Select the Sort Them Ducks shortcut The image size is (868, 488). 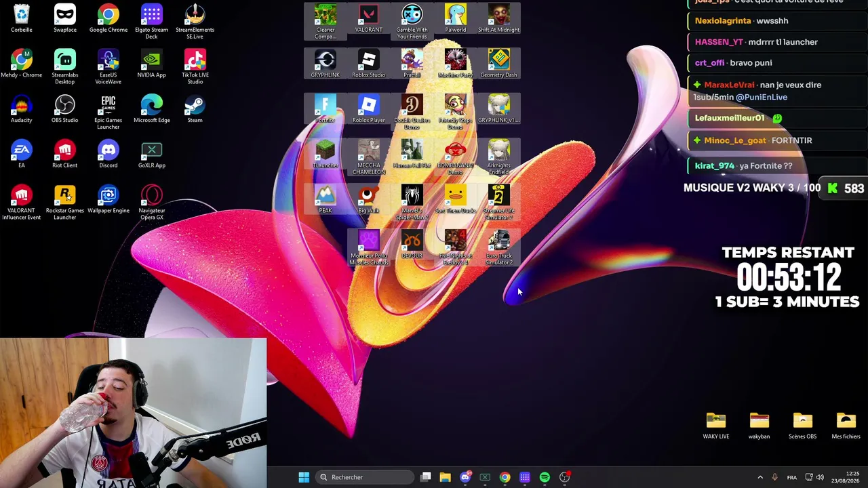click(456, 200)
